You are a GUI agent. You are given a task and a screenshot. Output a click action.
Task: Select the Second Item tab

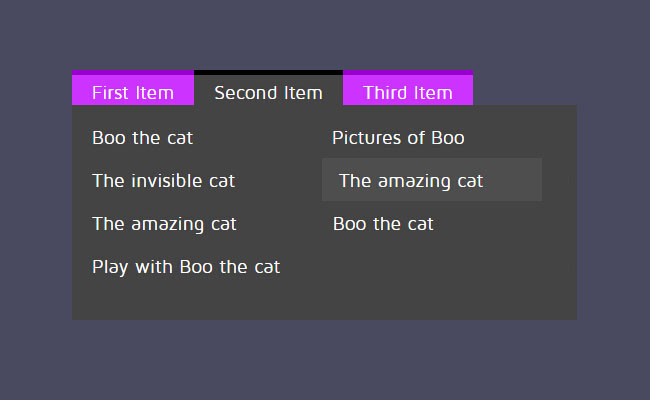click(x=268, y=93)
